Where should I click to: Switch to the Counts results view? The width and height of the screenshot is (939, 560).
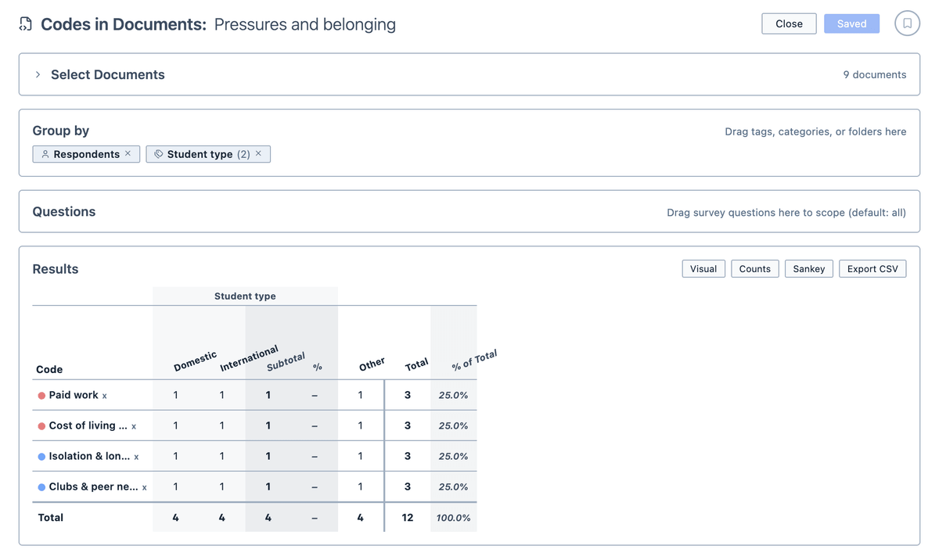coord(755,269)
